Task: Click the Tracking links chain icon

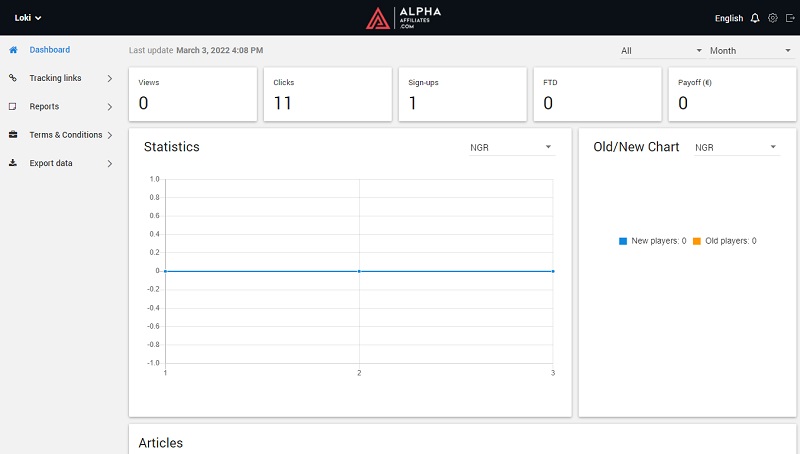Action: (x=13, y=78)
